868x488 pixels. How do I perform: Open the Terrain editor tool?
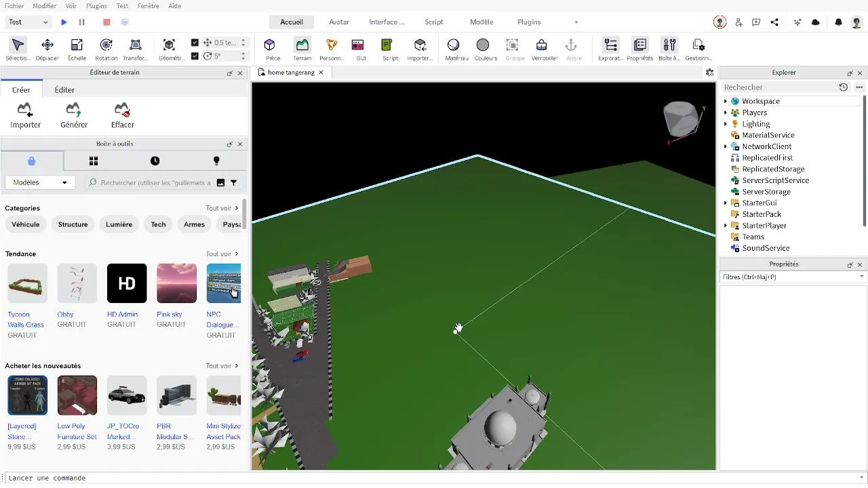point(302,49)
